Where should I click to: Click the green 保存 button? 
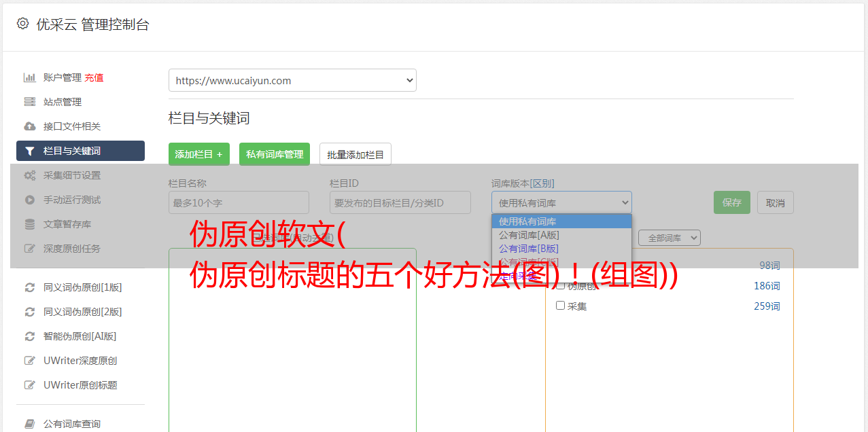(732, 202)
